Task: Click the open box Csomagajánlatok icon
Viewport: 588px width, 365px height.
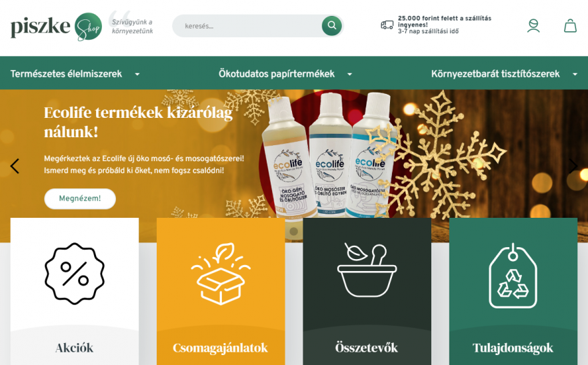Action: [221, 274]
